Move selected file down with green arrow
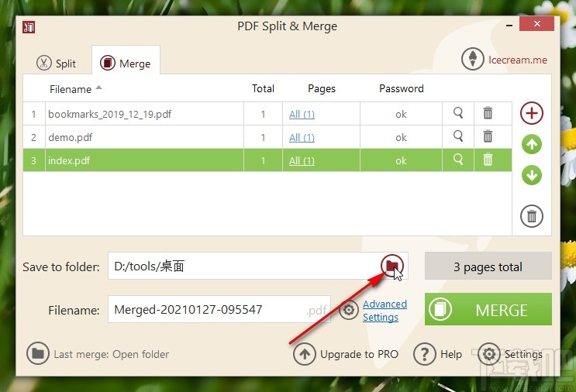576x392 pixels. tap(532, 175)
